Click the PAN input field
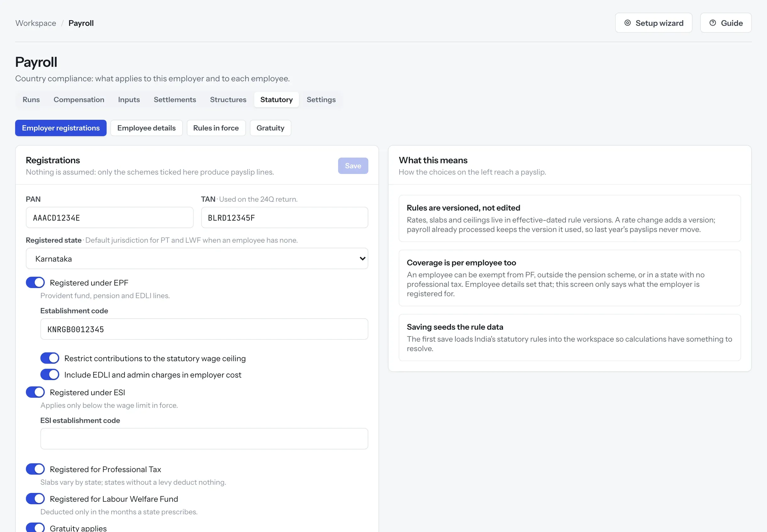 pyautogui.click(x=110, y=218)
